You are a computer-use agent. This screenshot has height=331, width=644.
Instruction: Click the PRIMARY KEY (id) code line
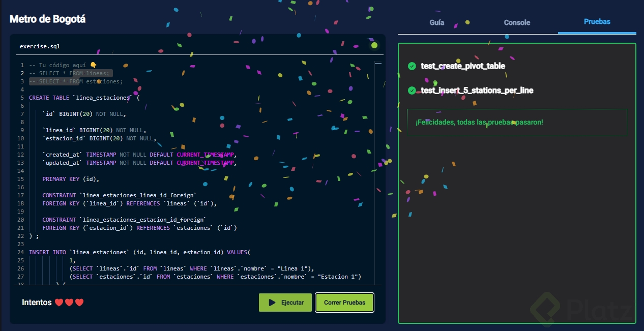[71, 179]
